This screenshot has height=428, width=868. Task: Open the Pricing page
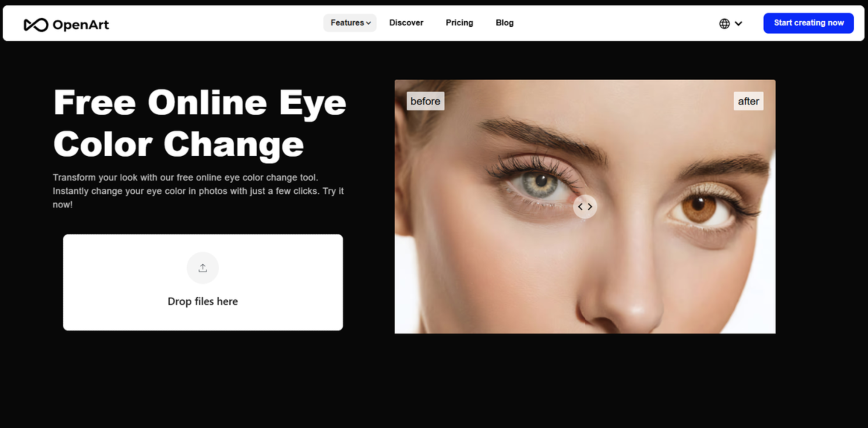click(459, 23)
